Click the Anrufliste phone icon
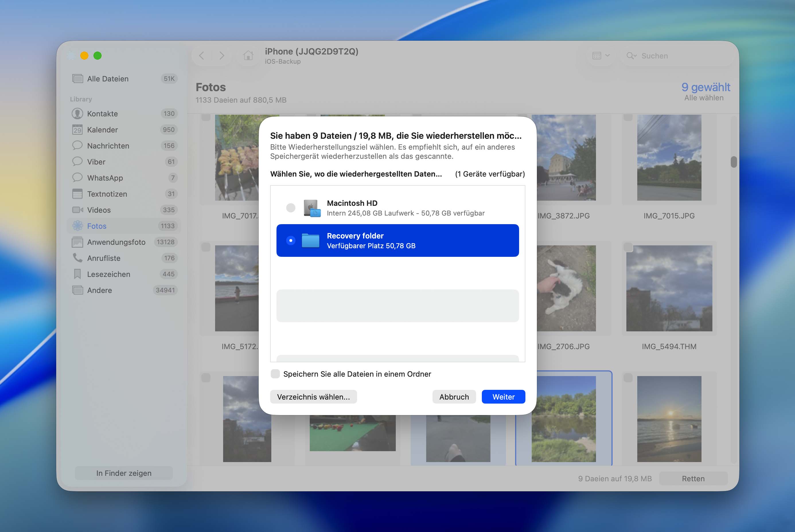 (x=77, y=258)
